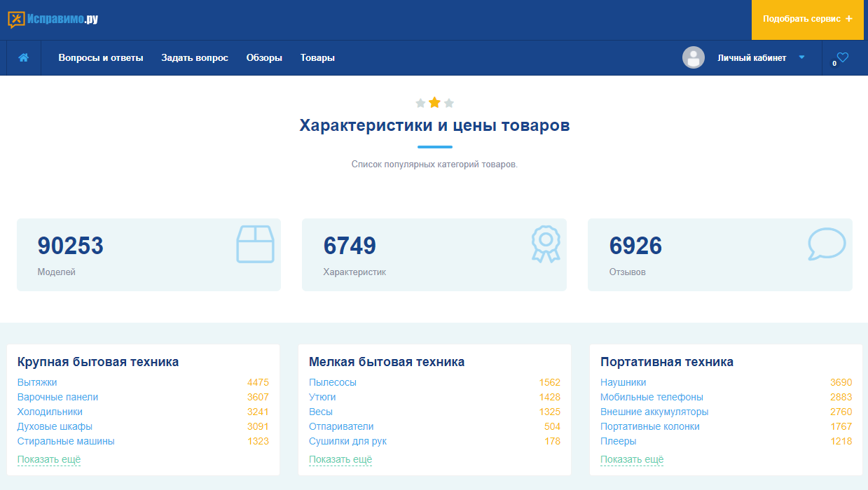Click the Характеристики и цены товаров heading
Screen dimensions: 868x490
[434, 126]
